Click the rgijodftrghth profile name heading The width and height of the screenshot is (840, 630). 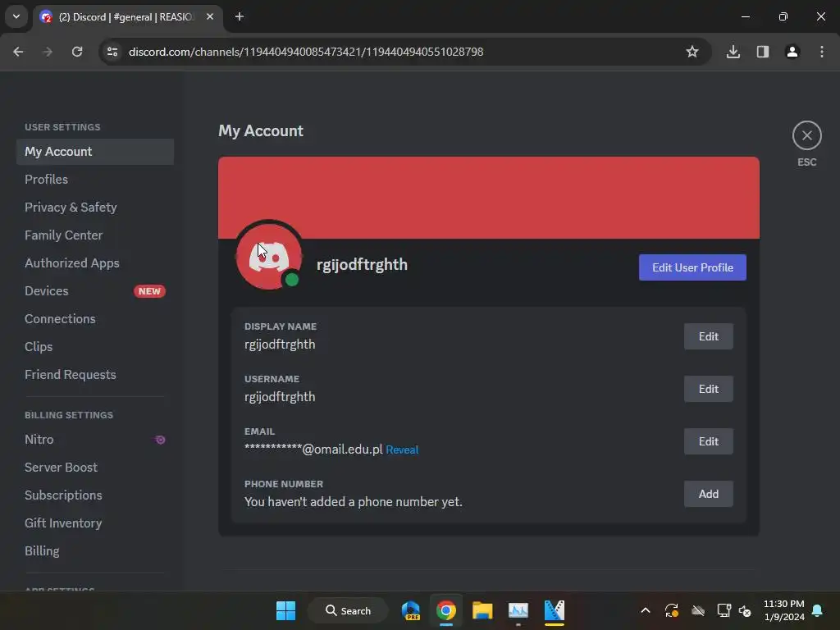coord(362,265)
